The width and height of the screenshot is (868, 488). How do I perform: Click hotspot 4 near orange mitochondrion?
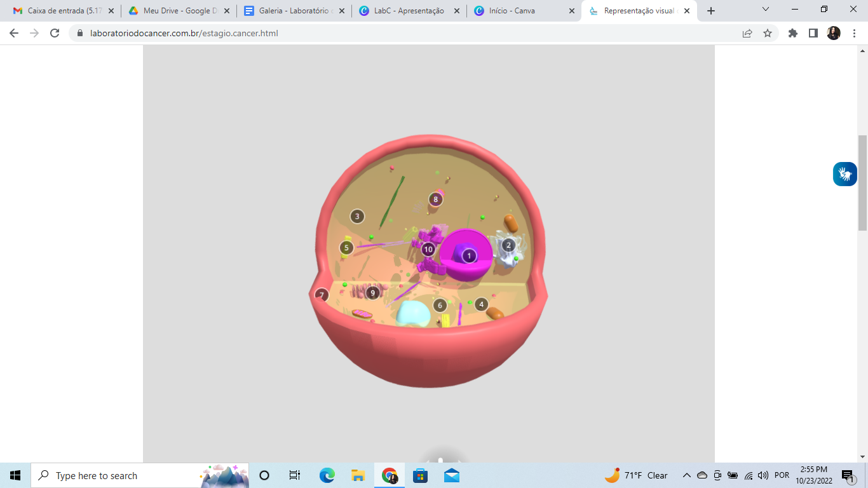click(x=481, y=304)
